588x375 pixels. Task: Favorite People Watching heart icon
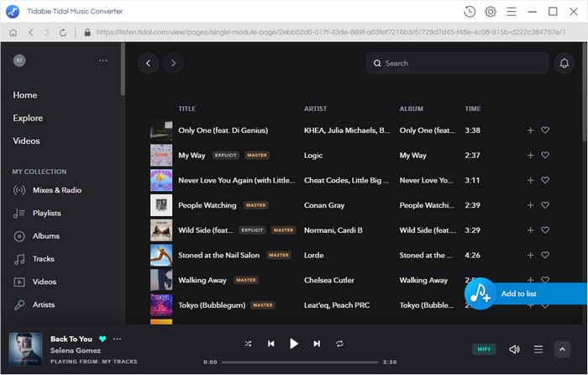(x=545, y=205)
